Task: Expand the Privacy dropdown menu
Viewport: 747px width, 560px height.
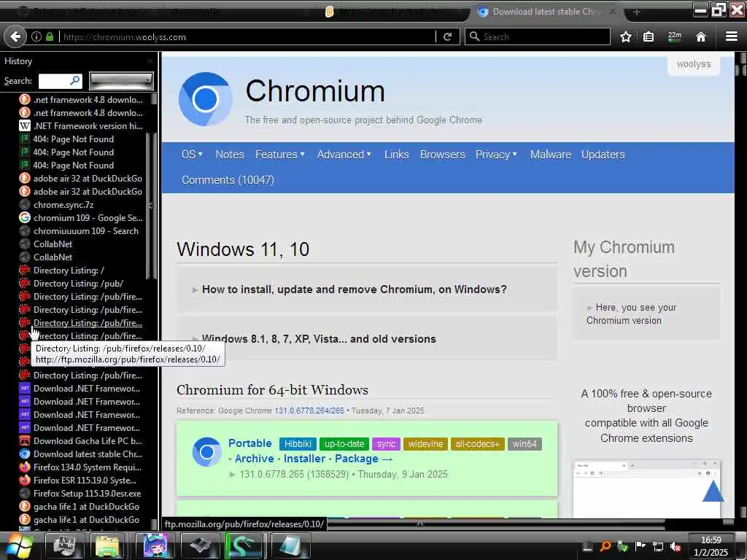Action: pyautogui.click(x=496, y=155)
